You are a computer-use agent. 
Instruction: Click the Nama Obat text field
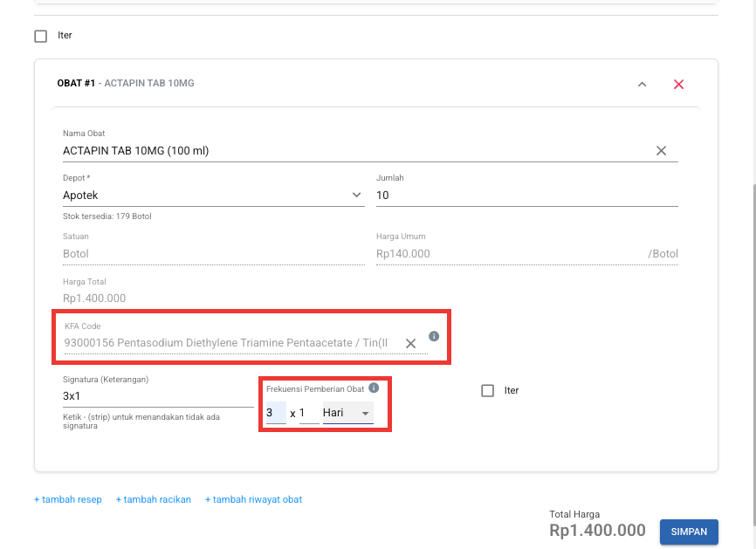349,151
